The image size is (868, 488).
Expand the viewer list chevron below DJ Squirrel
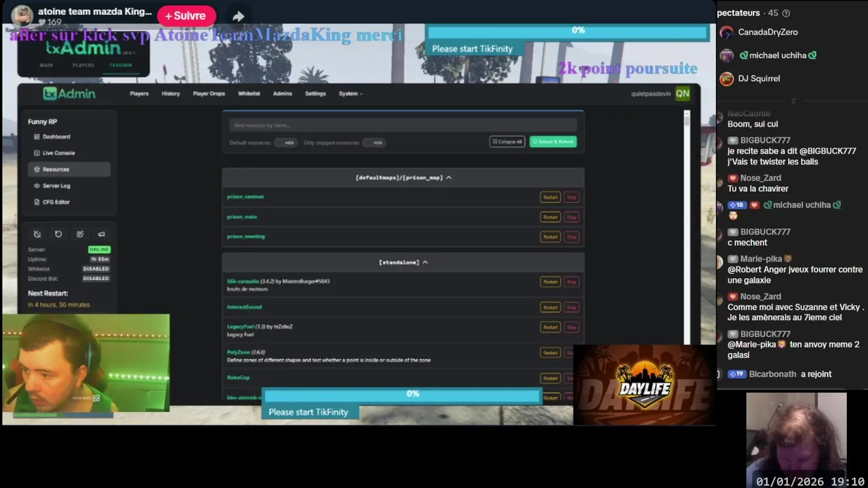[793, 100]
